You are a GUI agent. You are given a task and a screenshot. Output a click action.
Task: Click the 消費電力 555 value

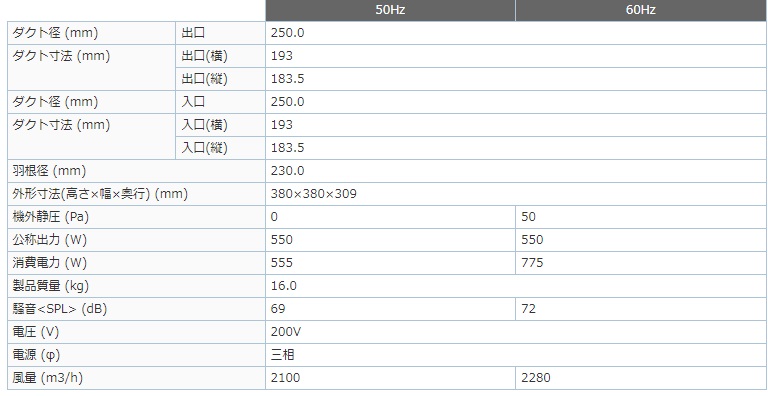point(282,263)
